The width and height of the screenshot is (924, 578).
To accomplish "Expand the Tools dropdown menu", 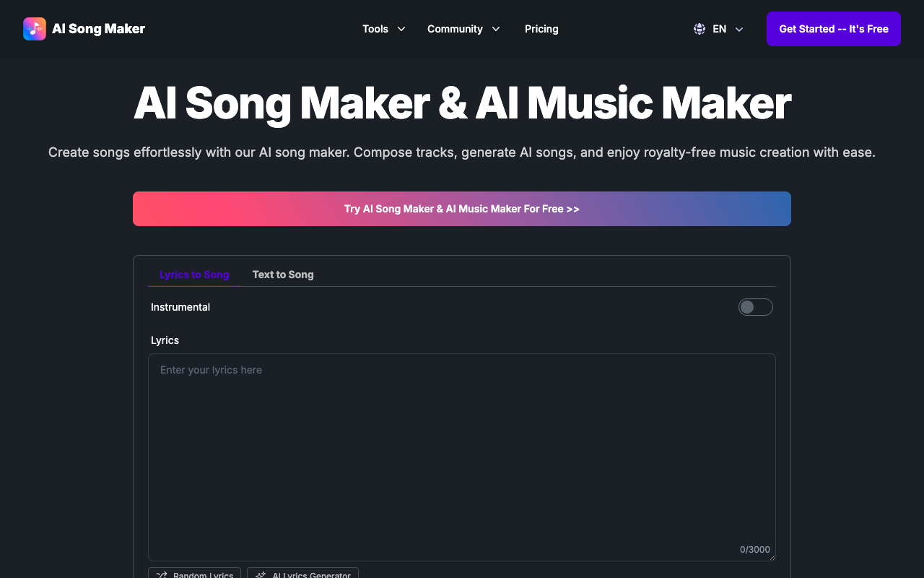I will point(384,29).
